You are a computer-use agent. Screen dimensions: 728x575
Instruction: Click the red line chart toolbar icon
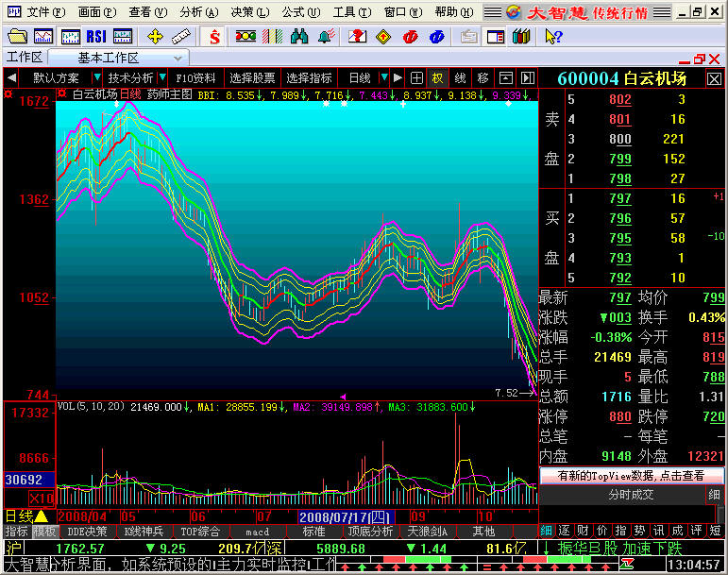(43, 36)
